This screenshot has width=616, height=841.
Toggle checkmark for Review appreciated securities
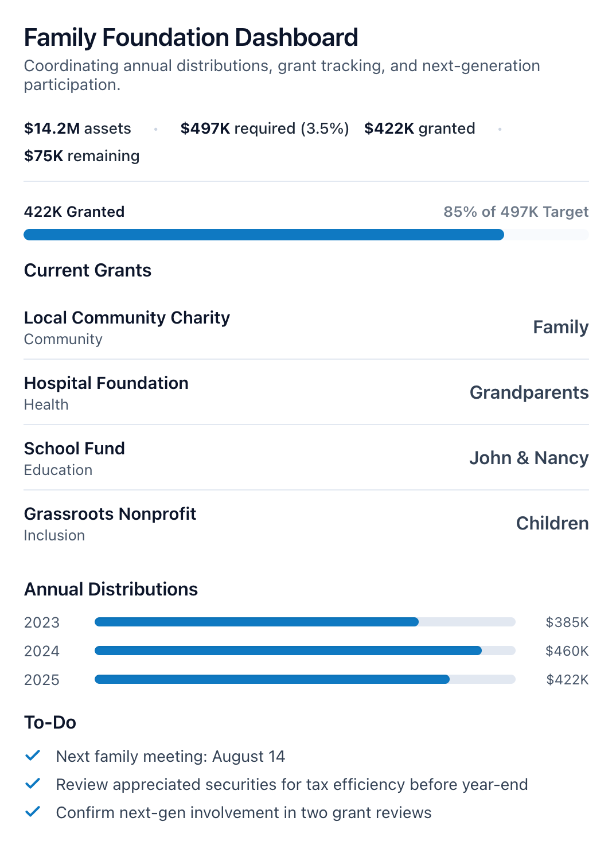pos(33,784)
